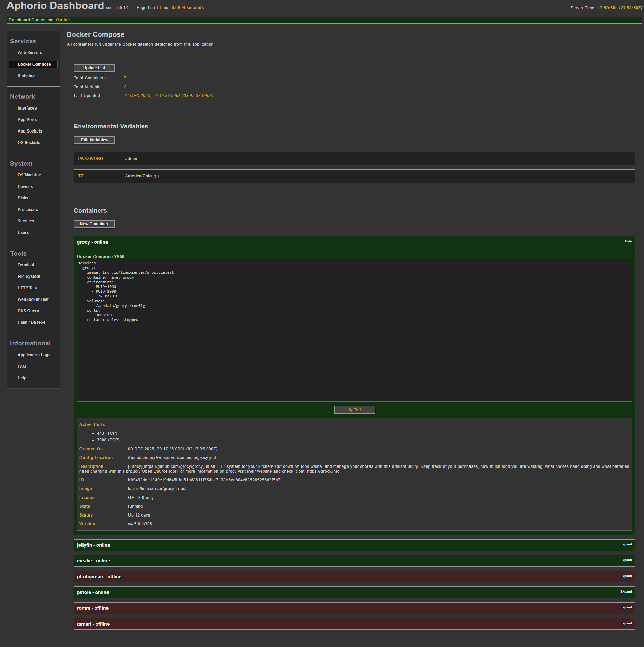Expand the tamari offline container

pyautogui.click(x=626, y=623)
